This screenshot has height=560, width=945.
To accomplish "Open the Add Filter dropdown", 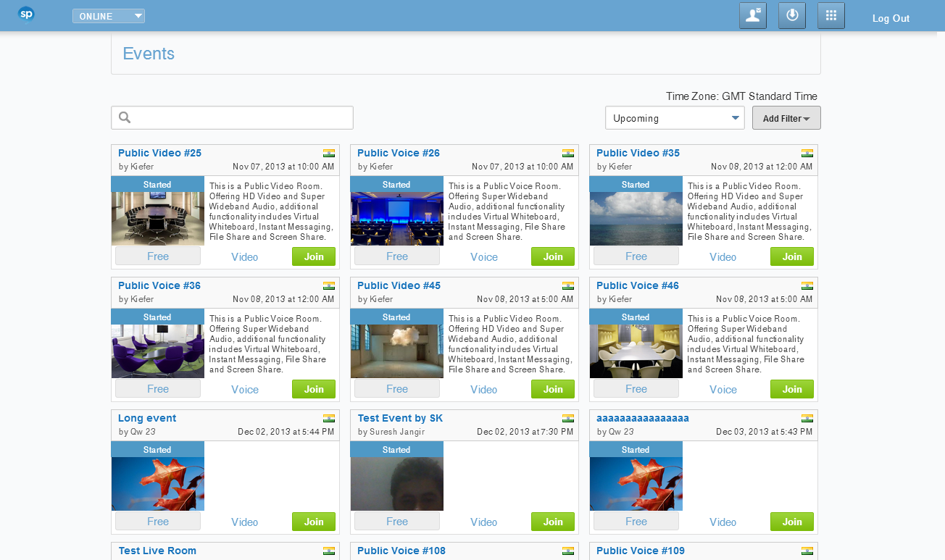I will point(786,118).
